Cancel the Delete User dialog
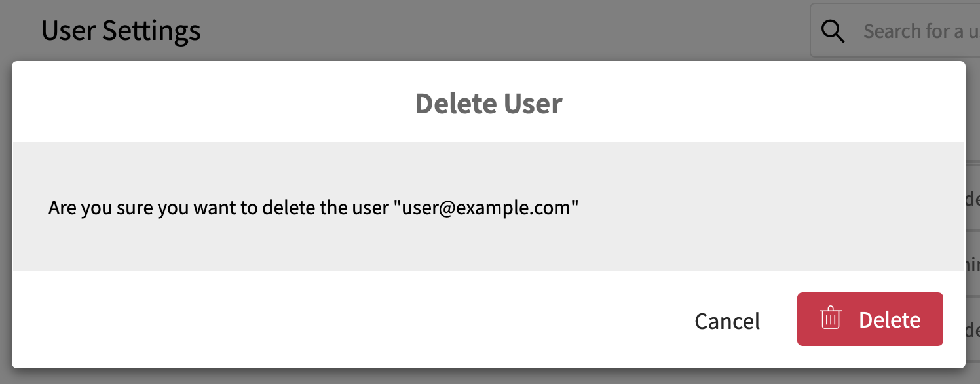 [x=727, y=320]
